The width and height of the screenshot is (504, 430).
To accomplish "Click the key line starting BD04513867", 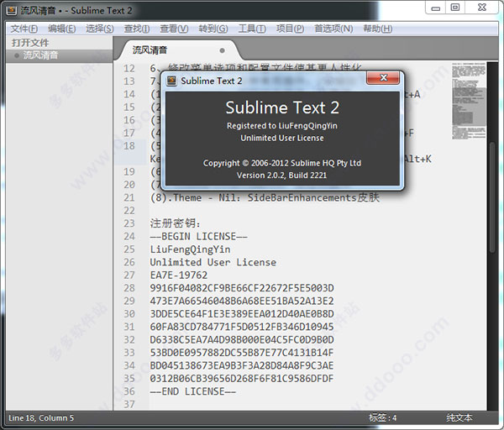I will click(x=242, y=365).
